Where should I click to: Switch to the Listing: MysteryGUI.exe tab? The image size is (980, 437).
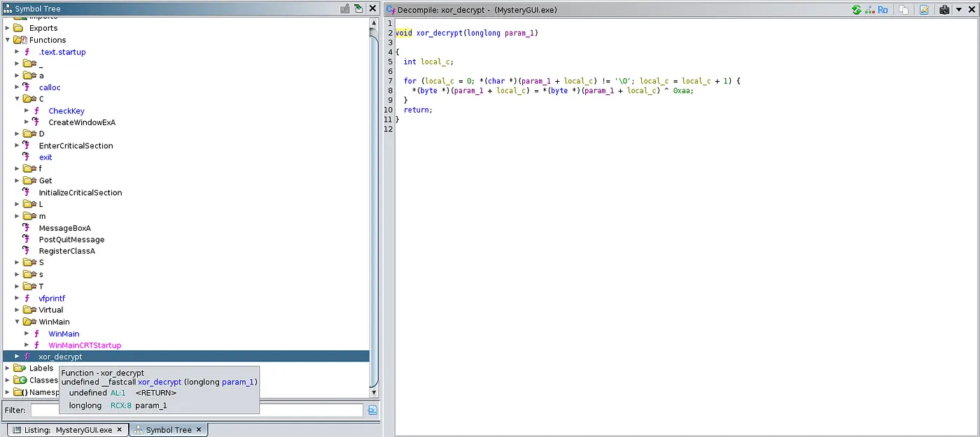(x=63, y=430)
